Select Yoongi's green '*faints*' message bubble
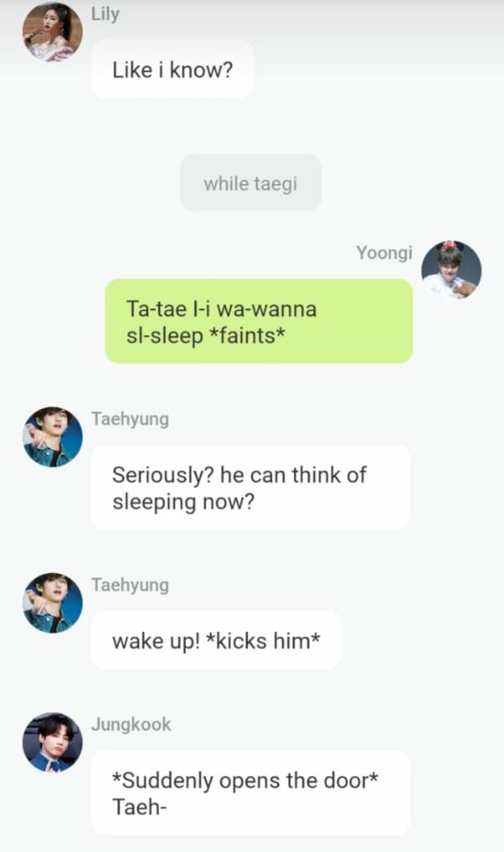504x852 pixels. [259, 321]
